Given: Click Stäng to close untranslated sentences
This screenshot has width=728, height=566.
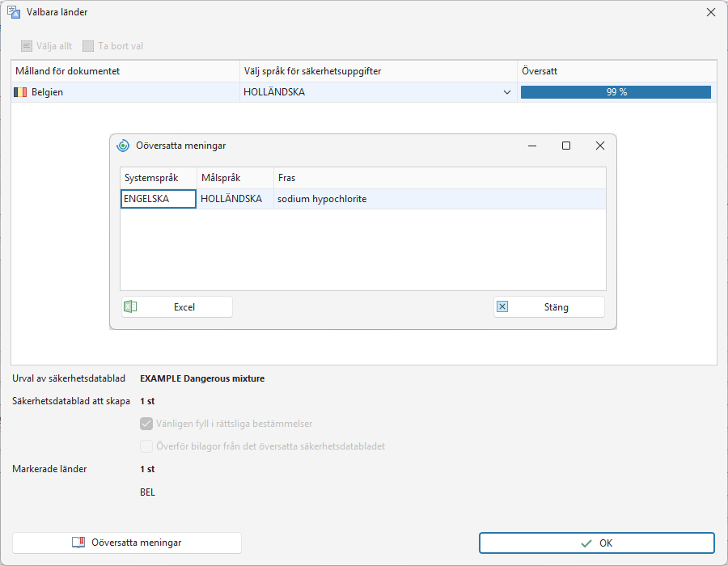Looking at the screenshot, I should (549, 306).
